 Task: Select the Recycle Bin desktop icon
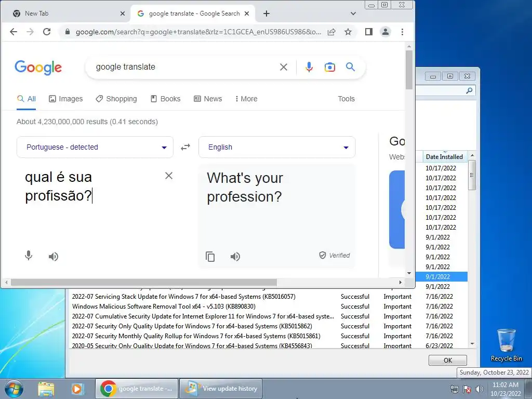point(506,345)
